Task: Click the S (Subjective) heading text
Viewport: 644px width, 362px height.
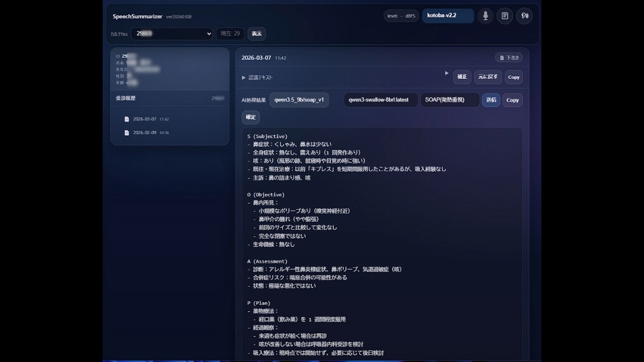Action: [268, 136]
